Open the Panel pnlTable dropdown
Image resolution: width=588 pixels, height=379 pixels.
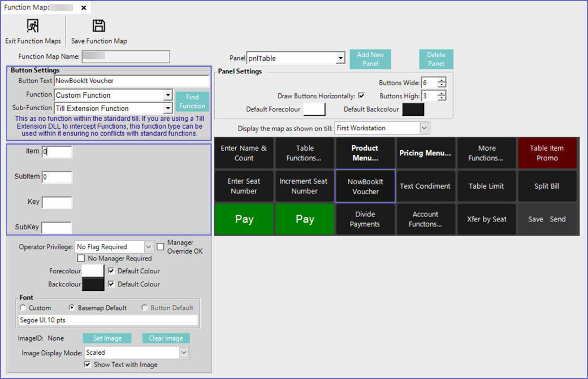[x=340, y=58]
